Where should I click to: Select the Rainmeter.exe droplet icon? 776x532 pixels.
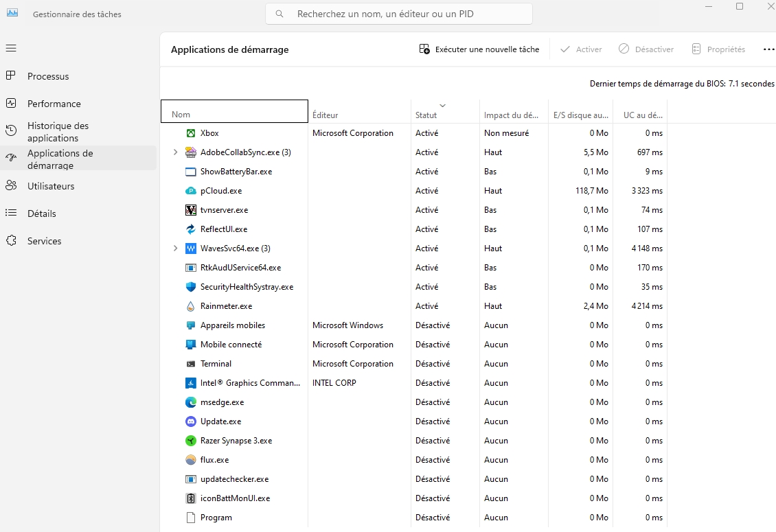pos(191,306)
